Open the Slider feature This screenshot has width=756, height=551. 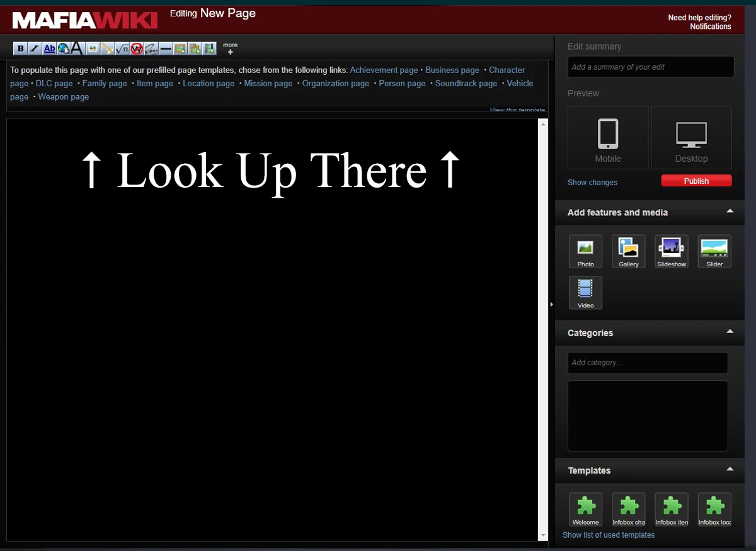click(x=714, y=251)
